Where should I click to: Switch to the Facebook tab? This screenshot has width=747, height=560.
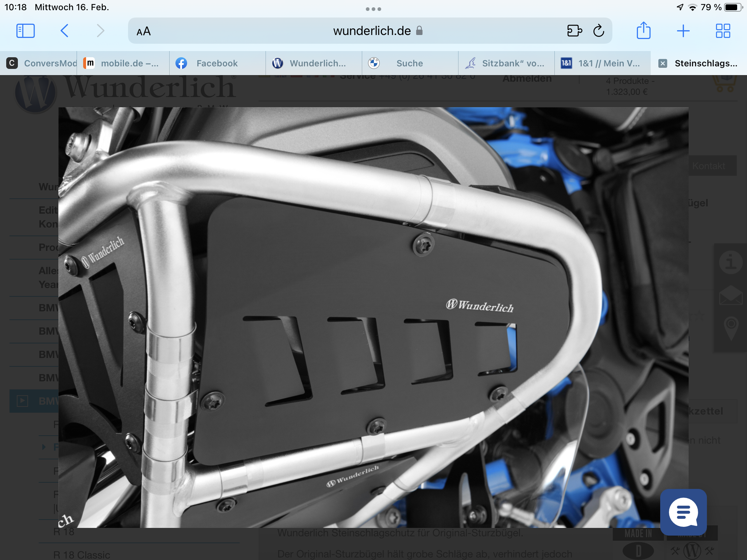point(217,63)
